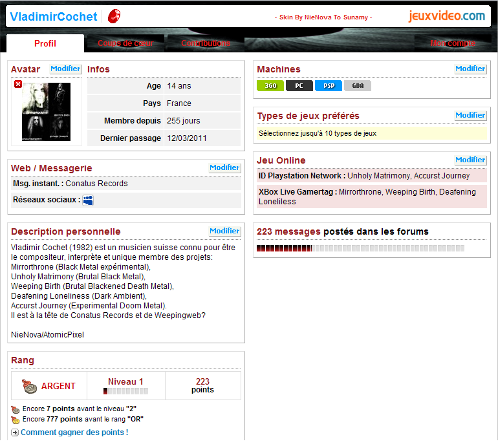The height and width of the screenshot is (448, 498).
Task: Click the medal icon beside 'Encore 7 points'
Action: pyautogui.click(x=16, y=409)
